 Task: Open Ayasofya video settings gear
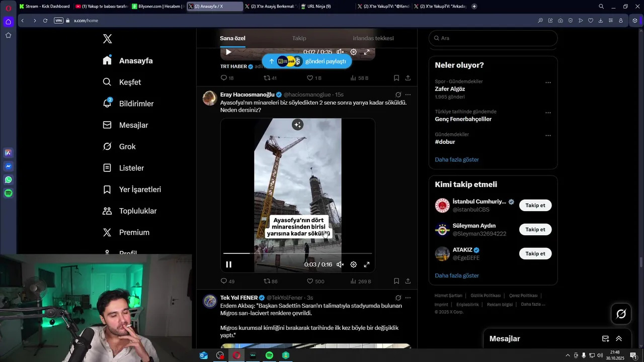click(x=353, y=264)
